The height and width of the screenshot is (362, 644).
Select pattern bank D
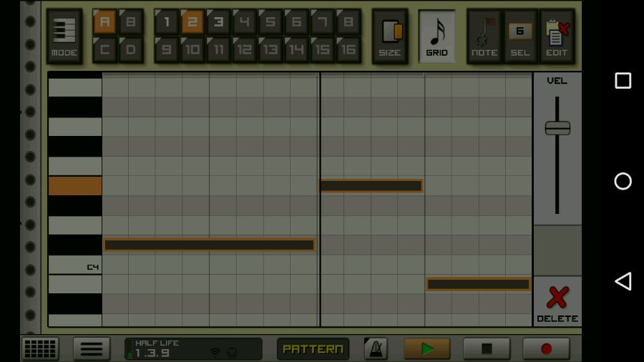click(x=131, y=49)
